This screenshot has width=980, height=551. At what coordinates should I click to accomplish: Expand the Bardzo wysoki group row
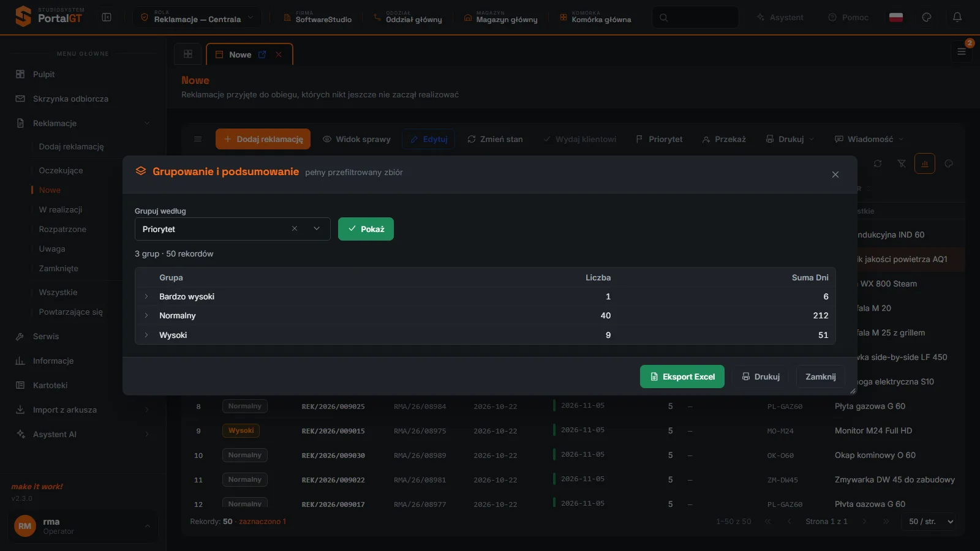pyautogui.click(x=146, y=296)
